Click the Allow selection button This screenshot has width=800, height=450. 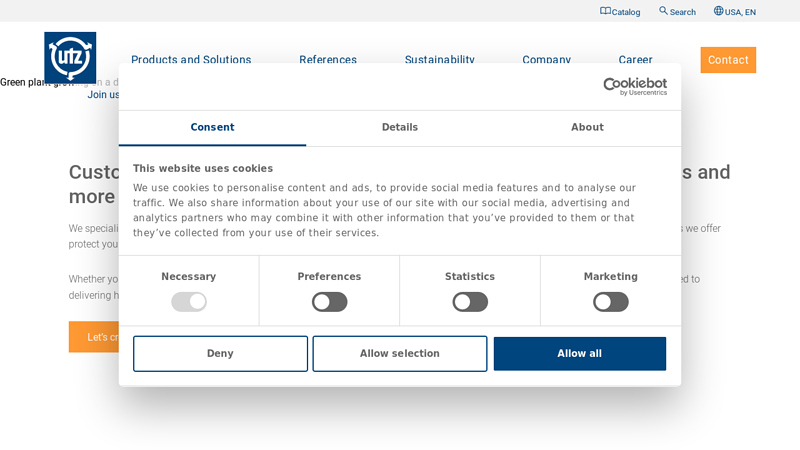tap(400, 354)
